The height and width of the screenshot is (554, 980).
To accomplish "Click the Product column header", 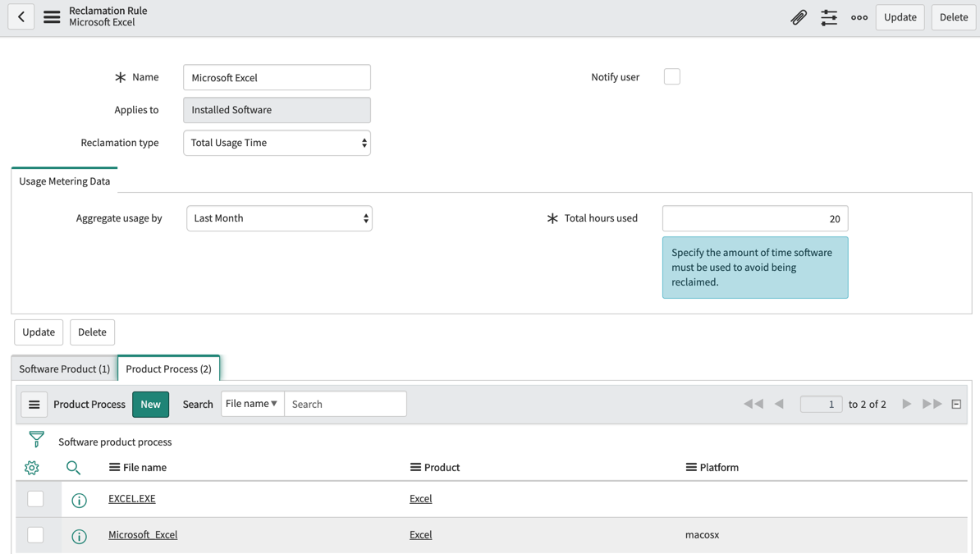I will [442, 468].
